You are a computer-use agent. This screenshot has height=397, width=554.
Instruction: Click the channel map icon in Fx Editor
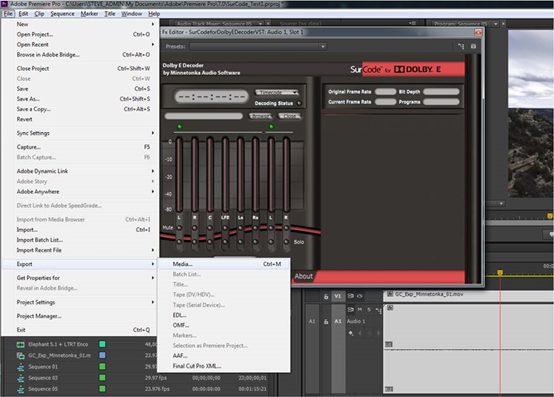(461, 46)
